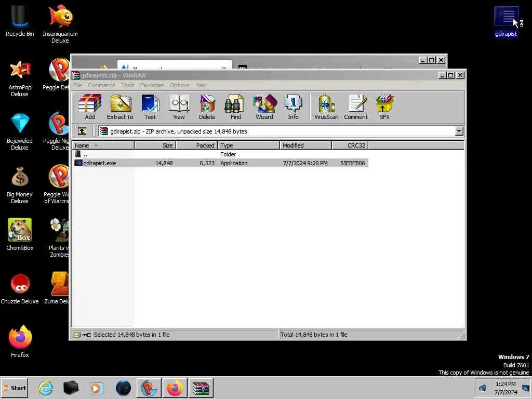Click the drive icon in status bar
The height and width of the screenshot is (399, 532).
(x=77, y=335)
